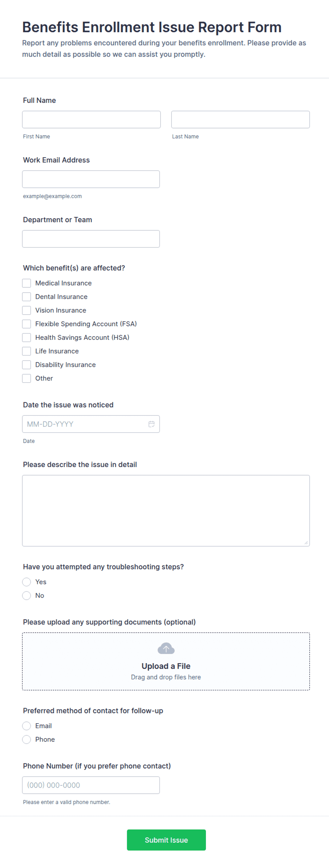Screen dimensions: 329x868
Task: Open the calendar date picker icon
Action: tap(151, 424)
